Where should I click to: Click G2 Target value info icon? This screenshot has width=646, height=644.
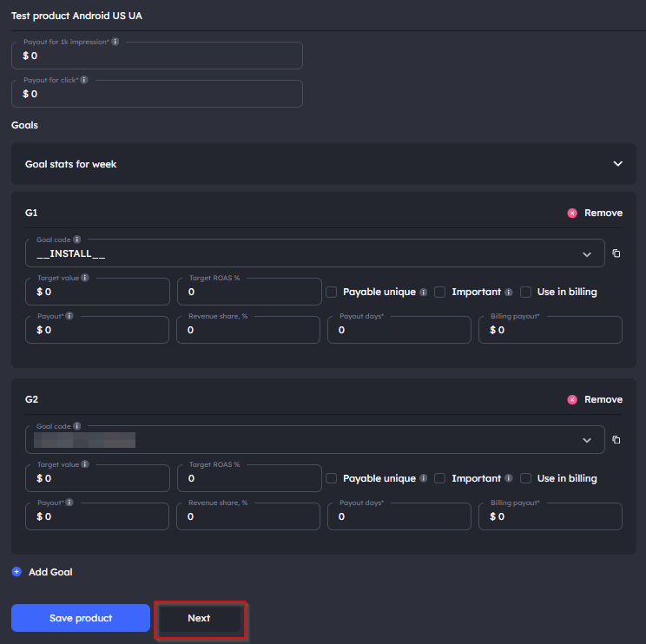point(85,464)
